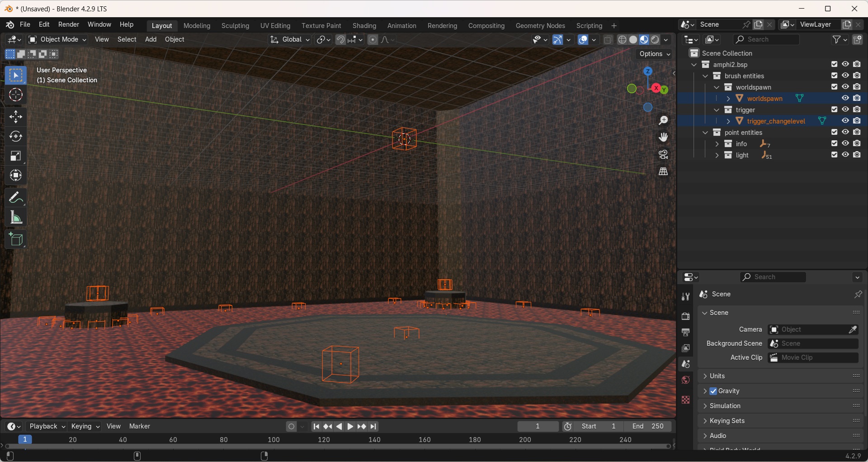
Task: Hide trigger_changelevel in viewport
Action: 845,121
